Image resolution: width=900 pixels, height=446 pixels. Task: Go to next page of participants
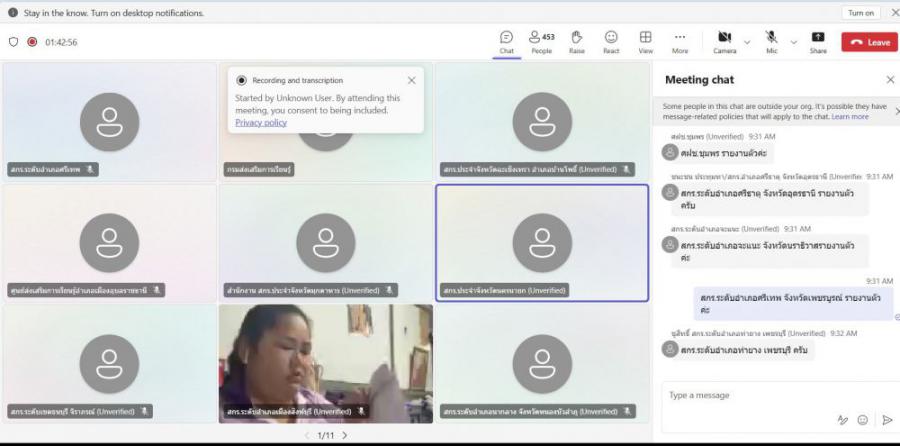point(345,436)
